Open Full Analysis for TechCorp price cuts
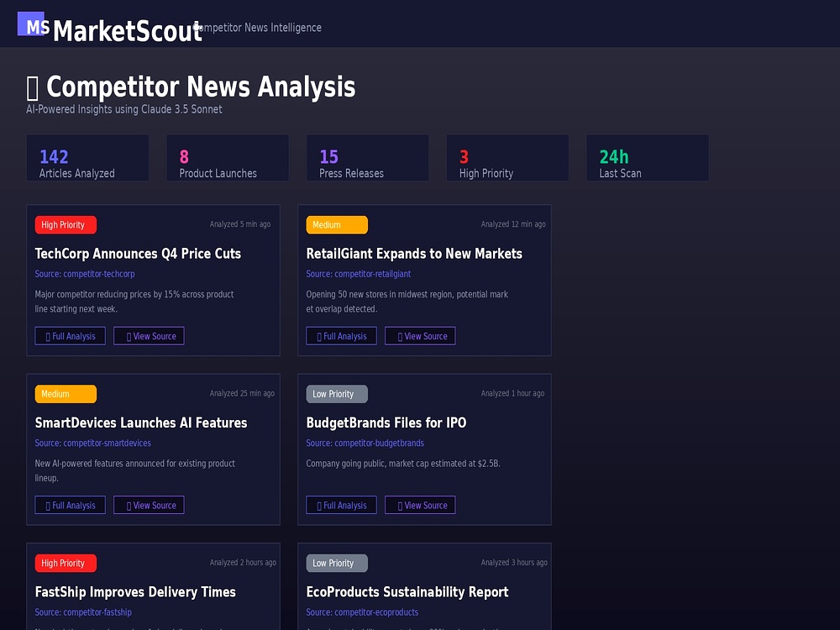 tap(71, 336)
